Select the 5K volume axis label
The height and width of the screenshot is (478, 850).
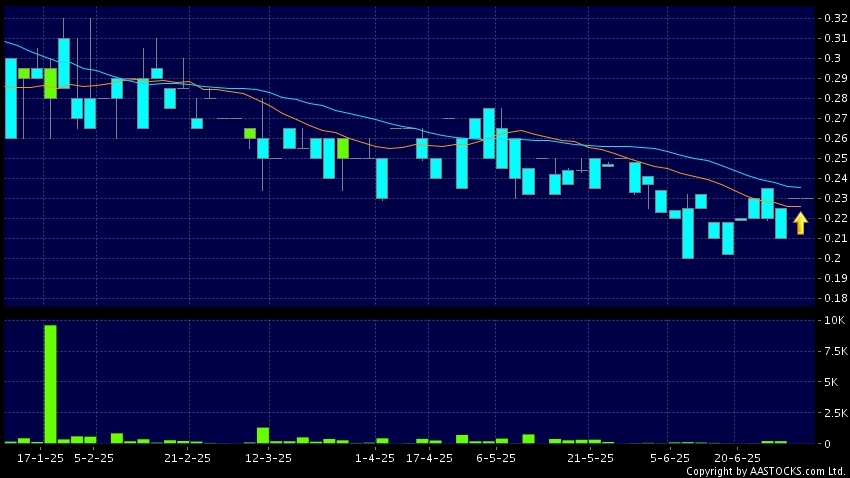(831, 382)
